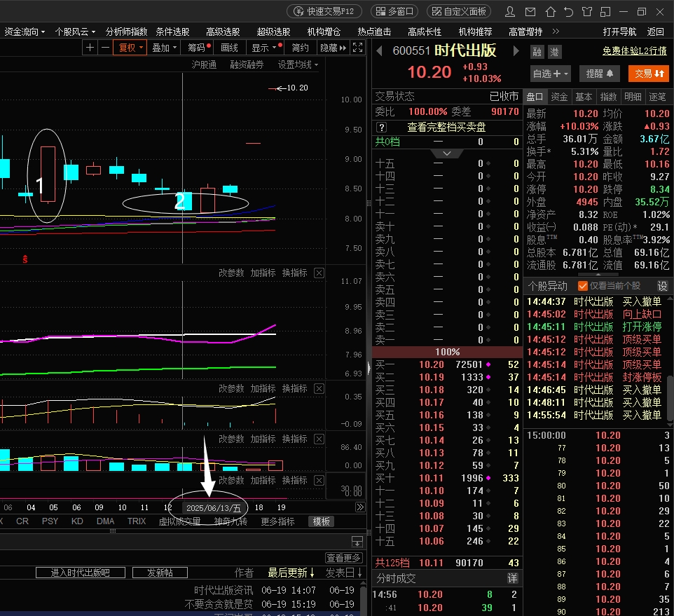Click the 港 Hong Kong connect badge

point(554,52)
